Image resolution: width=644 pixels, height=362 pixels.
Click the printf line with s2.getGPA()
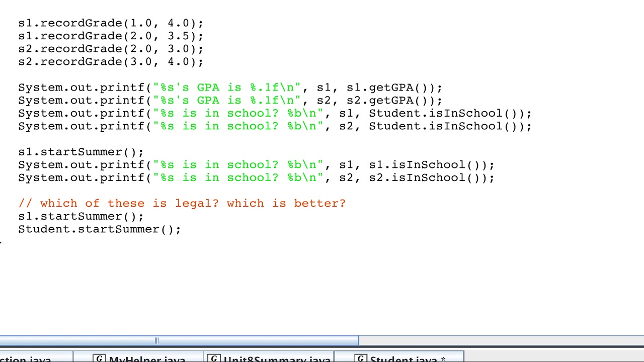tap(230, 101)
